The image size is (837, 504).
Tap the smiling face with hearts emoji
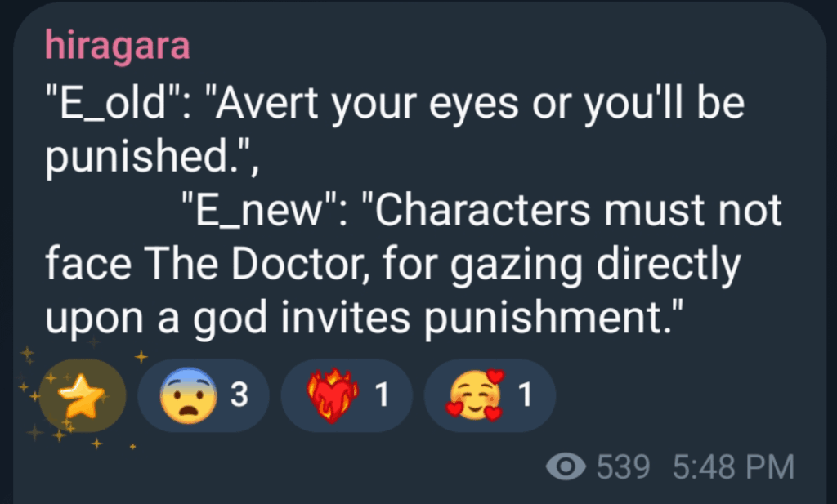(473, 396)
